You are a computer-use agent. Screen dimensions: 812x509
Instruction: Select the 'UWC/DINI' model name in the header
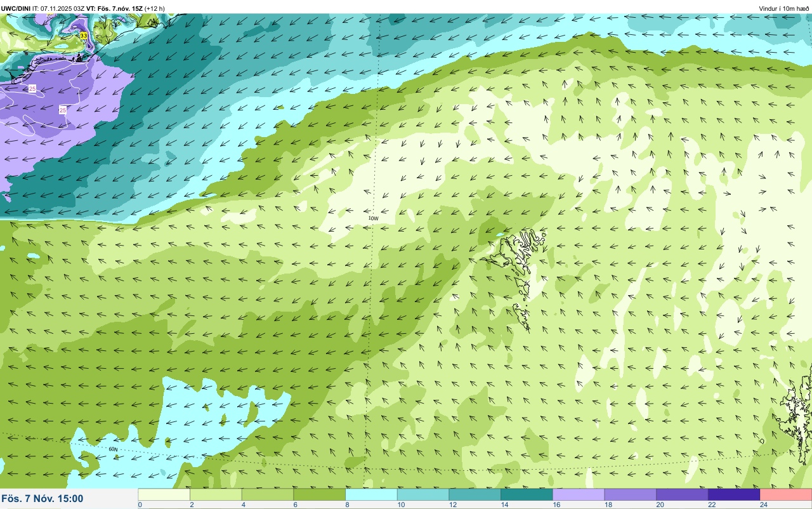pyautogui.click(x=16, y=8)
